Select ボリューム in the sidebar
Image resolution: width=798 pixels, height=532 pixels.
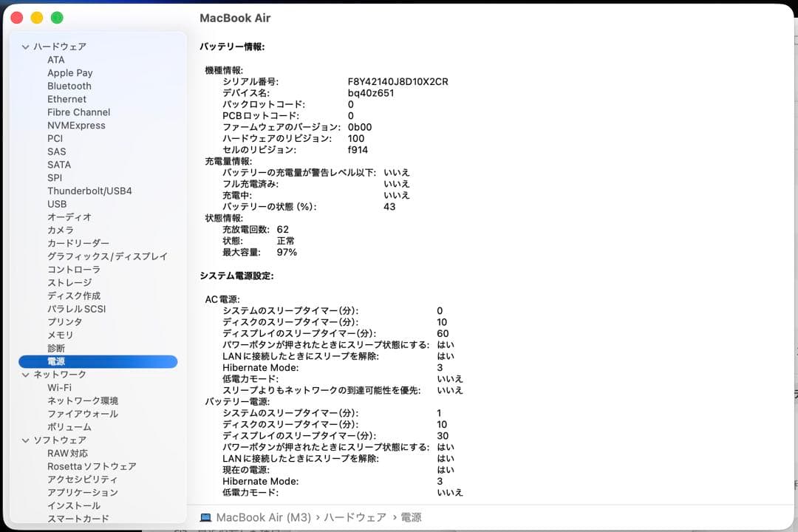(69, 427)
